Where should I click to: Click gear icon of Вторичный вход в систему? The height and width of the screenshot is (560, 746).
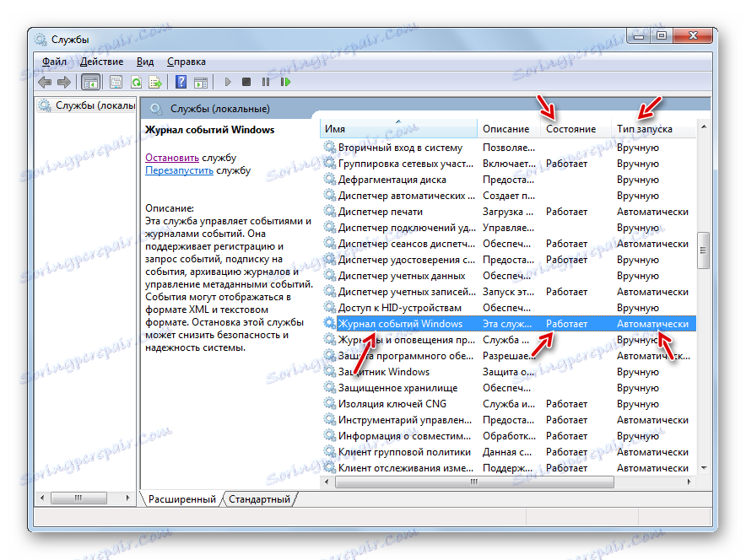click(x=330, y=148)
